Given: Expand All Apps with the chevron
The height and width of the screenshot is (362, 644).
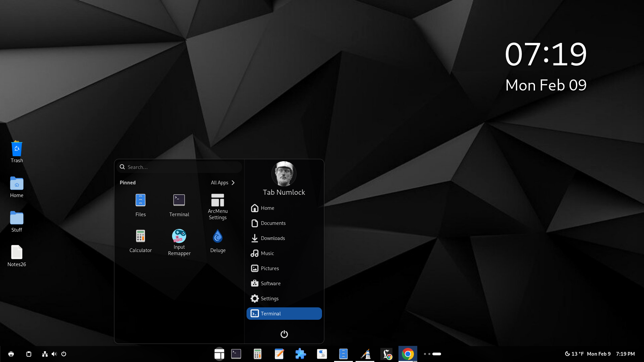Looking at the screenshot, I should click(x=223, y=183).
